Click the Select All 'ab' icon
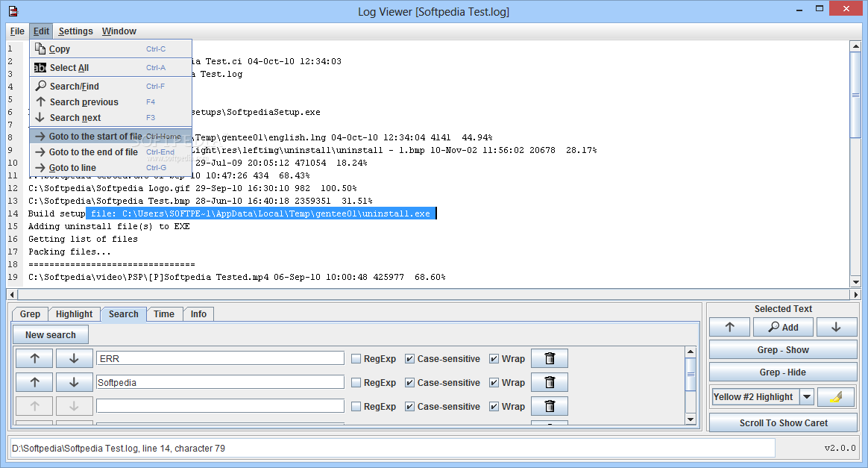This screenshot has width=868, height=468. click(40, 68)
